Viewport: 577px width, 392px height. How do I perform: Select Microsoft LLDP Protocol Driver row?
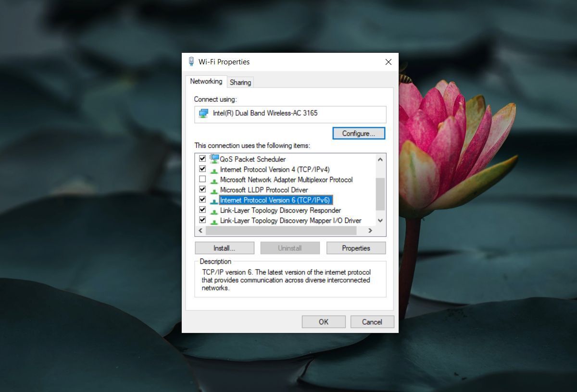[x=263, y=190]
